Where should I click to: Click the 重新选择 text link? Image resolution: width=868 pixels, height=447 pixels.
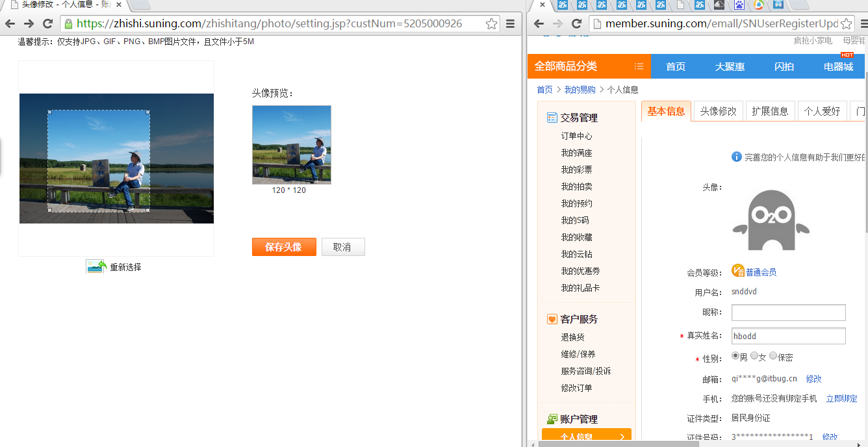(125, 267)
